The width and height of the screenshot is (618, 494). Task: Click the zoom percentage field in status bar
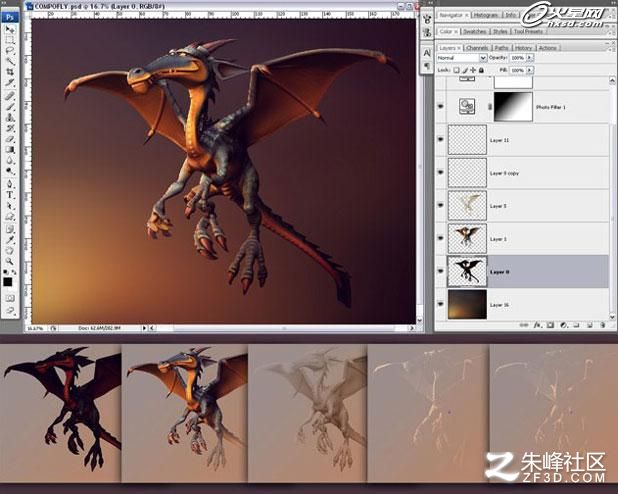[35, 328]
